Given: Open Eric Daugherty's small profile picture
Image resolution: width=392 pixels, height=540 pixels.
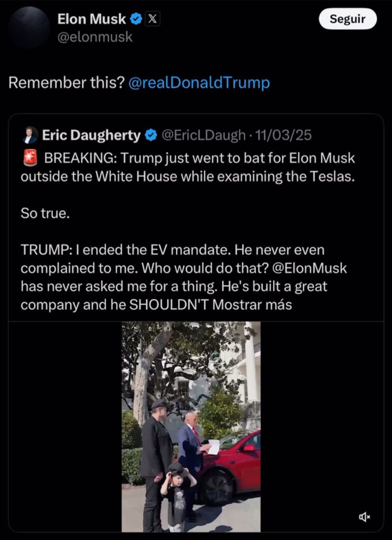Looking at the screenshot, I should click(x=30, y=135).
